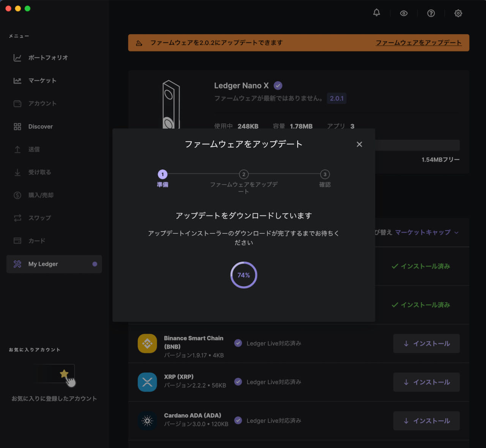Open the help question mark icon

tap(431, 13)
